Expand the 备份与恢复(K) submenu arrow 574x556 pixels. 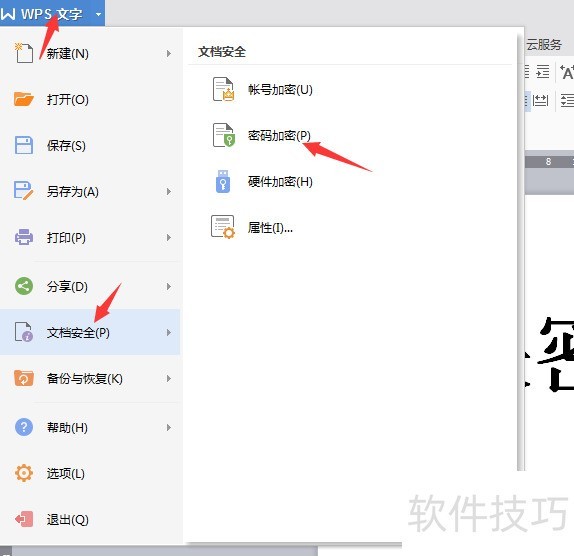tap(169, 378)
